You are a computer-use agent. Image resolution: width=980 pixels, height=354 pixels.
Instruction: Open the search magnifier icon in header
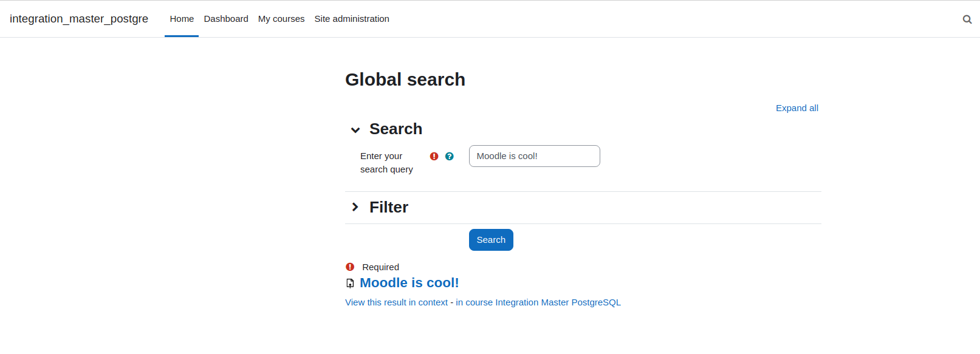[x=967, y=19]
